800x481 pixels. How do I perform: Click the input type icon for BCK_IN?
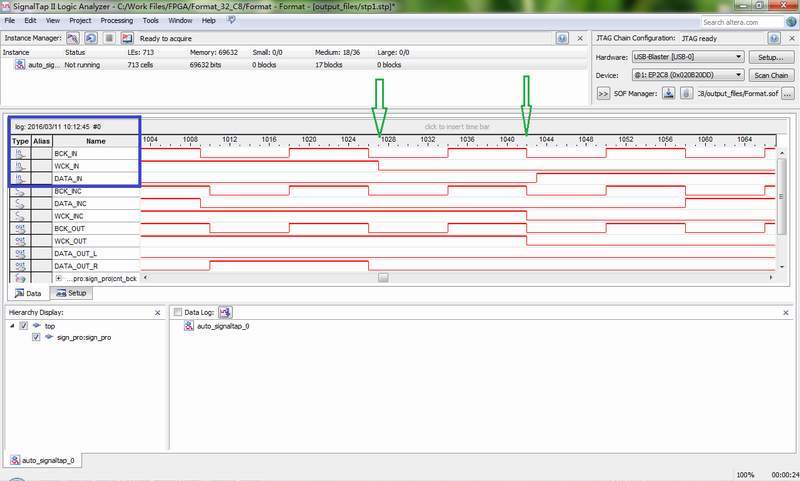pos(20,154)
